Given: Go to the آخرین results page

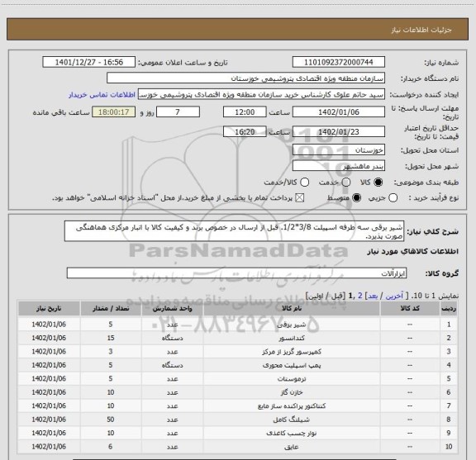Looking at the screenshot, I should (x=394, y=296).
